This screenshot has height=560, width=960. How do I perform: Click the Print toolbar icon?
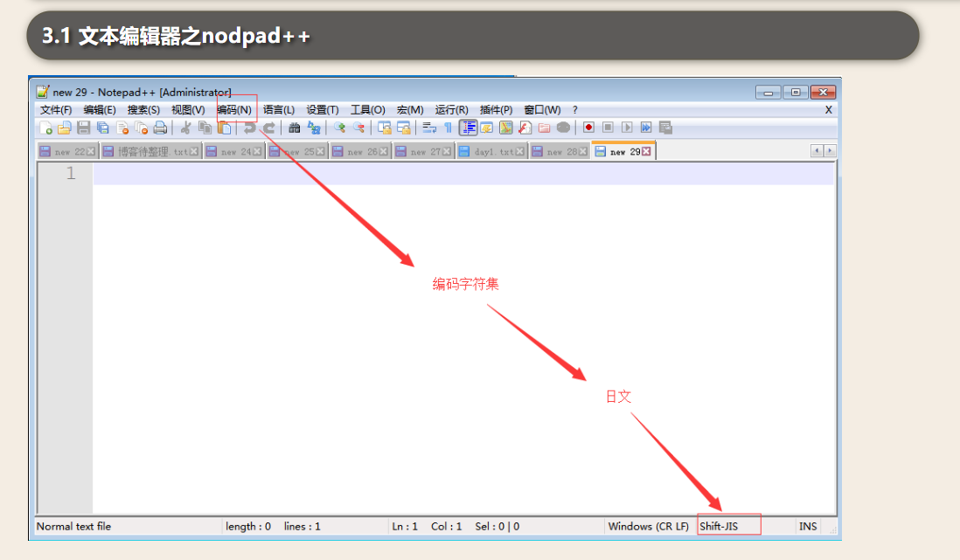160,128
